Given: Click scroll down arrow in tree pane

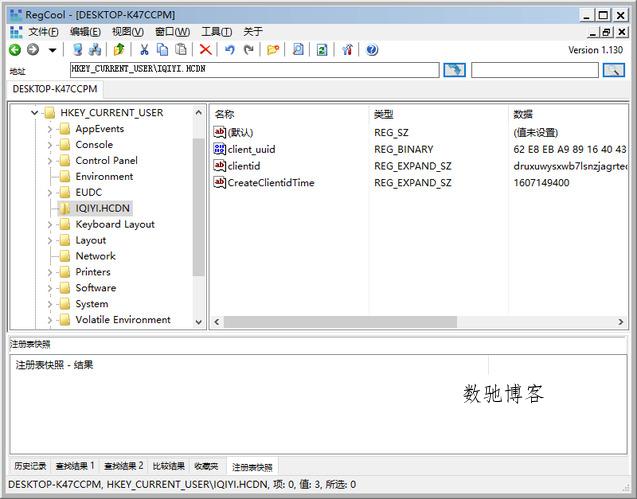Looking at the screenshot, I should pyautogui.click(x=199, y=322).
